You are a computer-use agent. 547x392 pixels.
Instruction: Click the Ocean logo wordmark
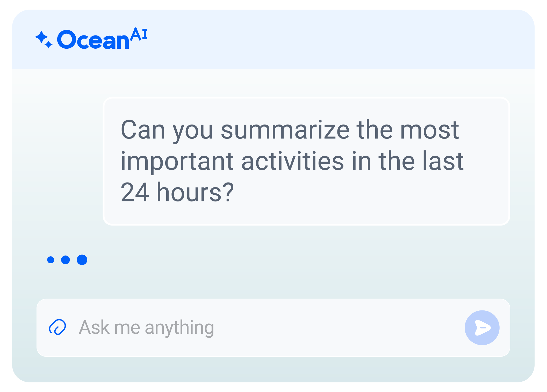click(93, 40)
